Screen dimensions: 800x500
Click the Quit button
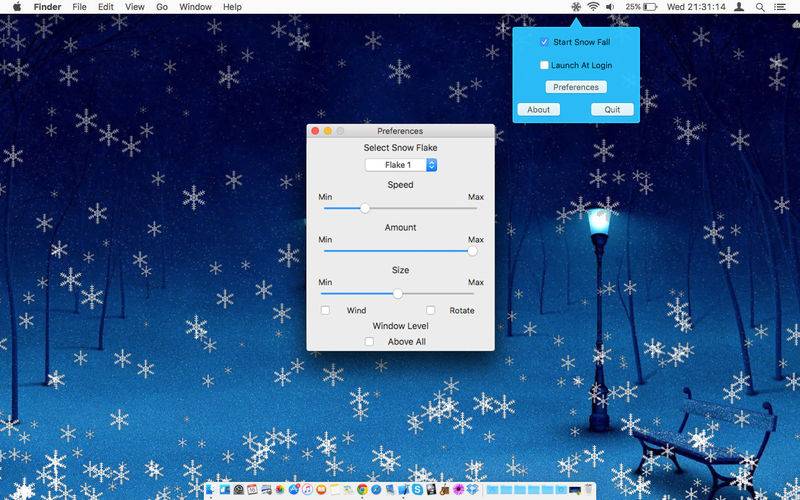point(612,109)
